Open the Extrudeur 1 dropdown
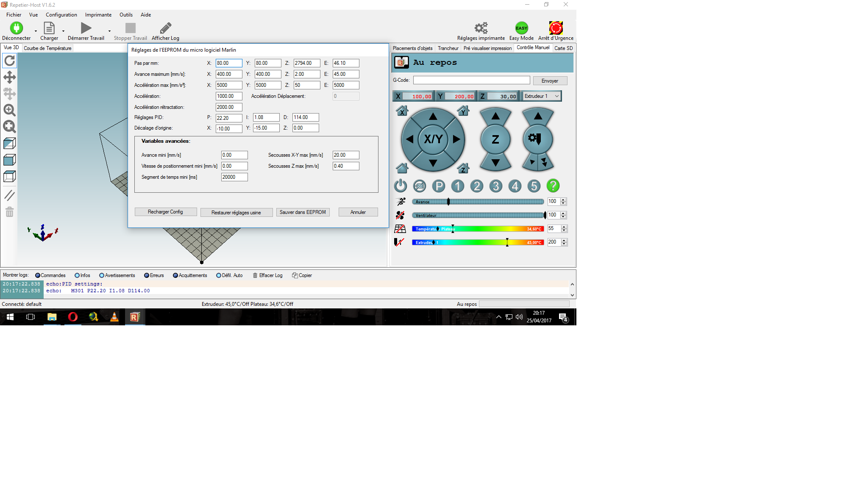 (x=542, y=96)
